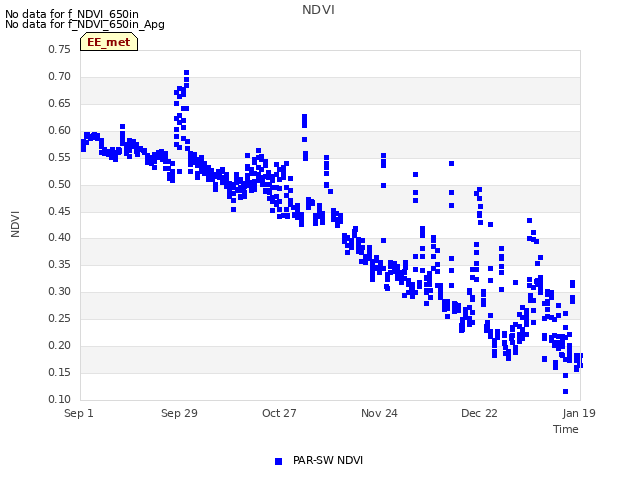
Task: Click the 0.10 y-axis tick label
Action: [x=60, y=399]
